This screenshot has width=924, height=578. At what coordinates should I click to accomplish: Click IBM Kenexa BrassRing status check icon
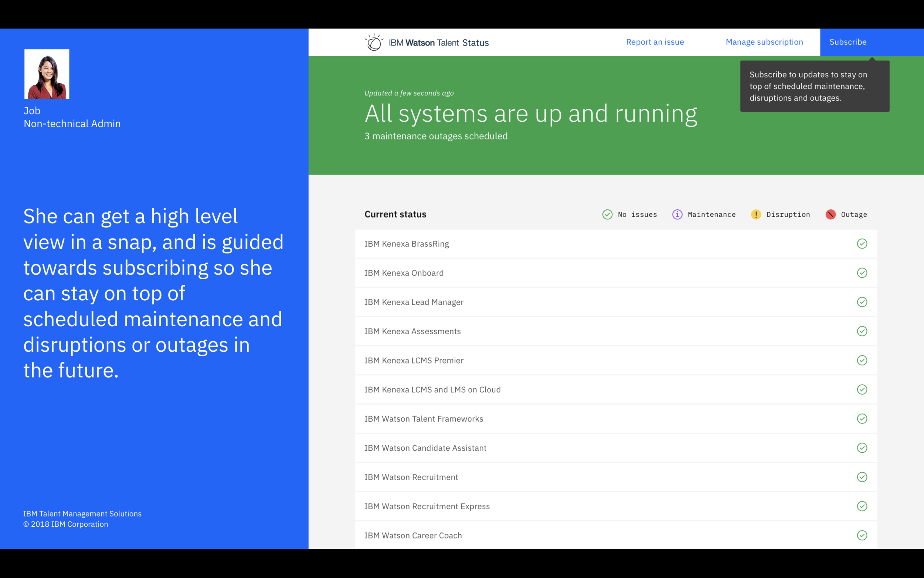tap(862, 244)
